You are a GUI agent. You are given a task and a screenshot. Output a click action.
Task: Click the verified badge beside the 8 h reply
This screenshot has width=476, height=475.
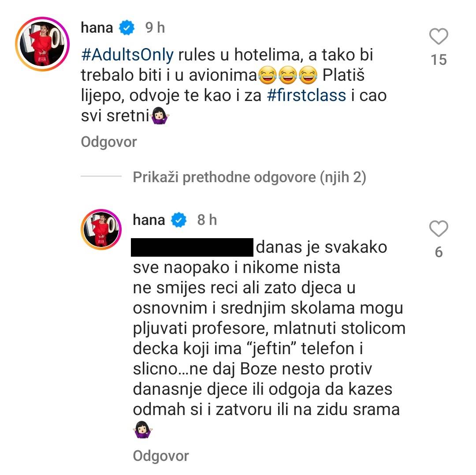179,220
